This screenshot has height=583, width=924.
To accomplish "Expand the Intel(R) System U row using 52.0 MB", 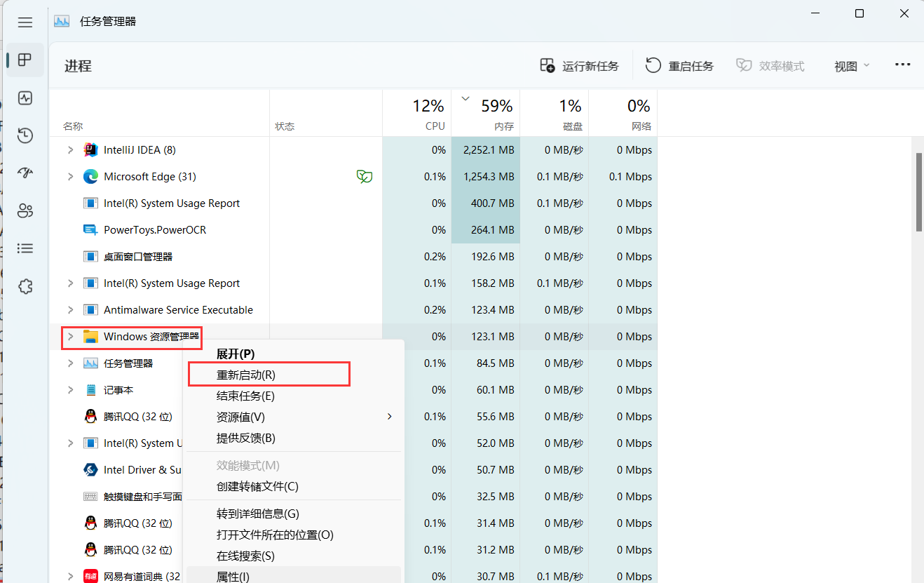I will (70, 443).
